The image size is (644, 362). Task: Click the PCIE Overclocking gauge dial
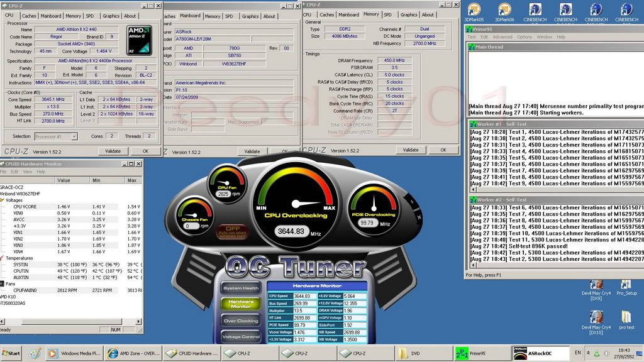(x=374, y=209)
